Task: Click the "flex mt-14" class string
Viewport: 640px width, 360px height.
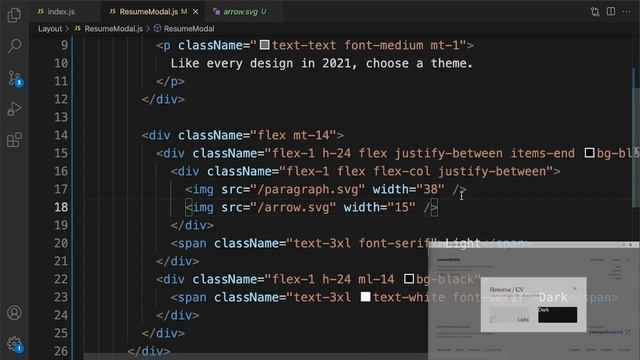Action: coord(293,135)
